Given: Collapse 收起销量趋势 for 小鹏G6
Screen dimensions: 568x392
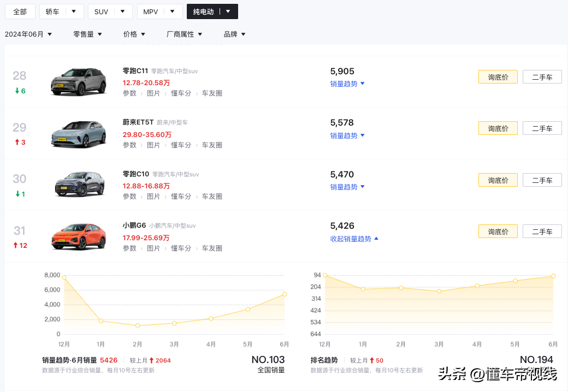Looking at the screenshot, I should point(354,239).
